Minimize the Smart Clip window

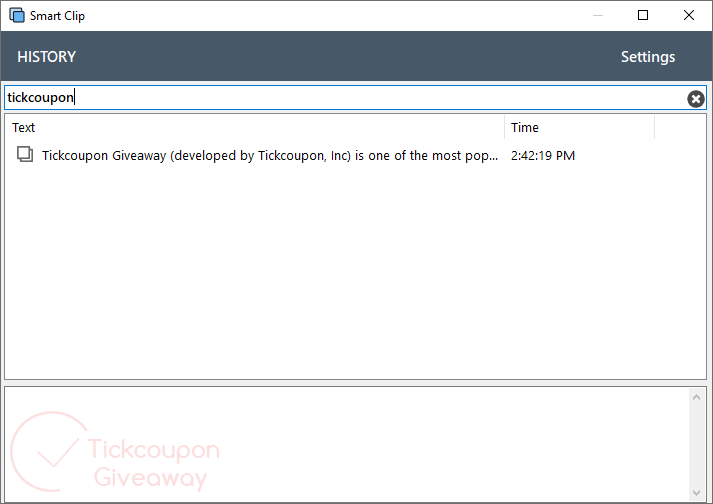pyautogui.click(x=598, y=15)
